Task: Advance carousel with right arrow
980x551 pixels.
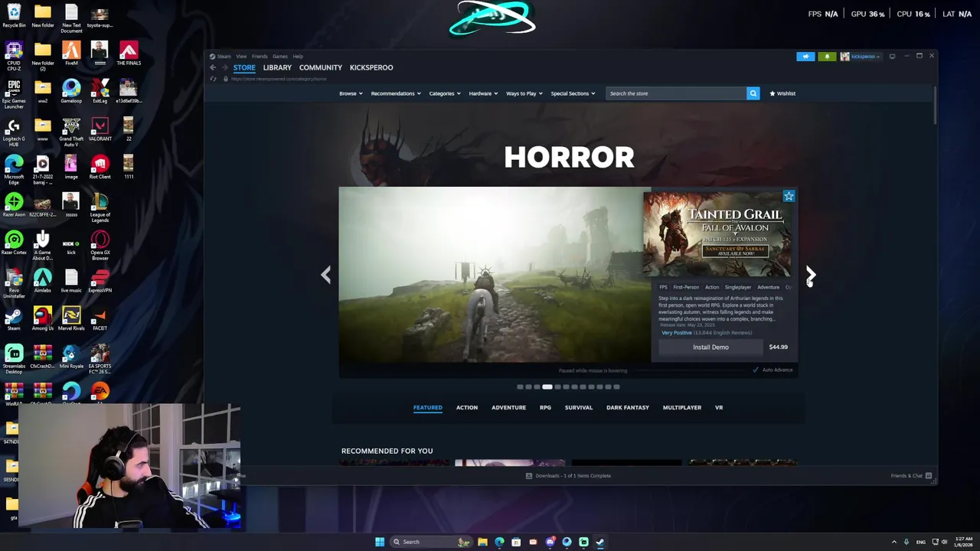Action: (811, 275)
